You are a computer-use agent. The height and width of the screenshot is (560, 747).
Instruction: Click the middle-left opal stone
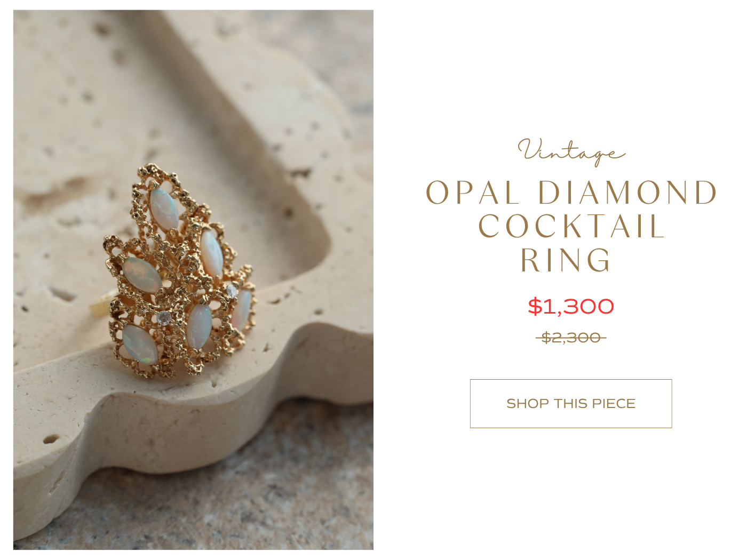click(x=141, y=275)
